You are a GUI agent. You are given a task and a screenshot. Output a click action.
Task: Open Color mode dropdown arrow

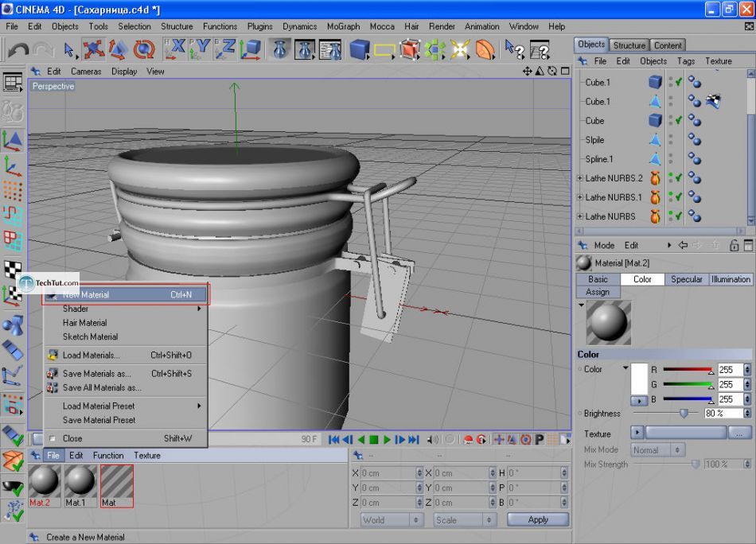click(x=625, y=368)
